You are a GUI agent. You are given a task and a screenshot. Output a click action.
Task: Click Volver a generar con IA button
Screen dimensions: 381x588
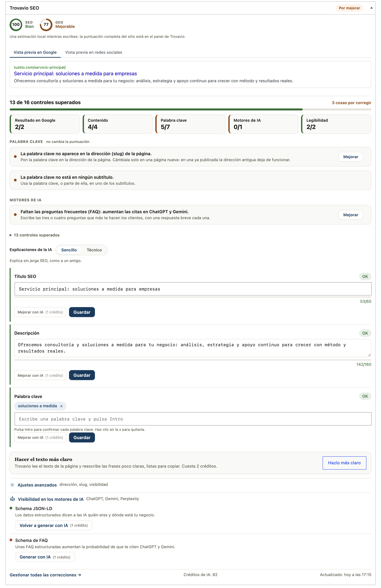click(x=54, y=525)
